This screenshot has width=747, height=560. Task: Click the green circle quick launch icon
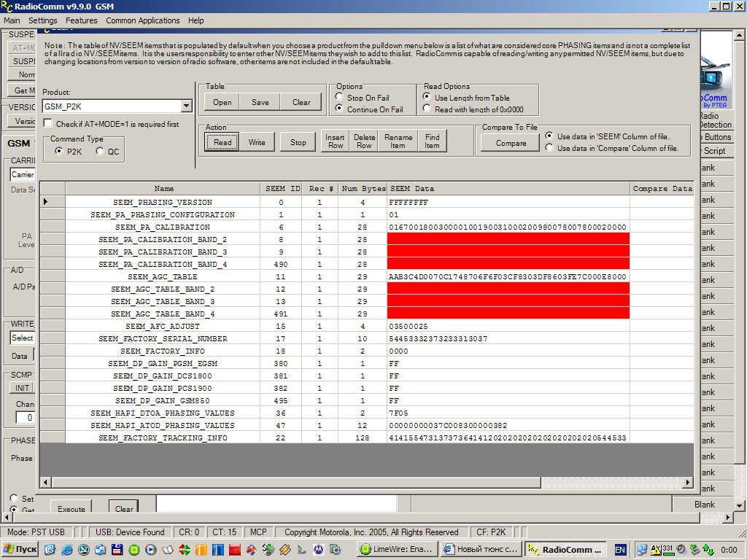click(134, 550)
